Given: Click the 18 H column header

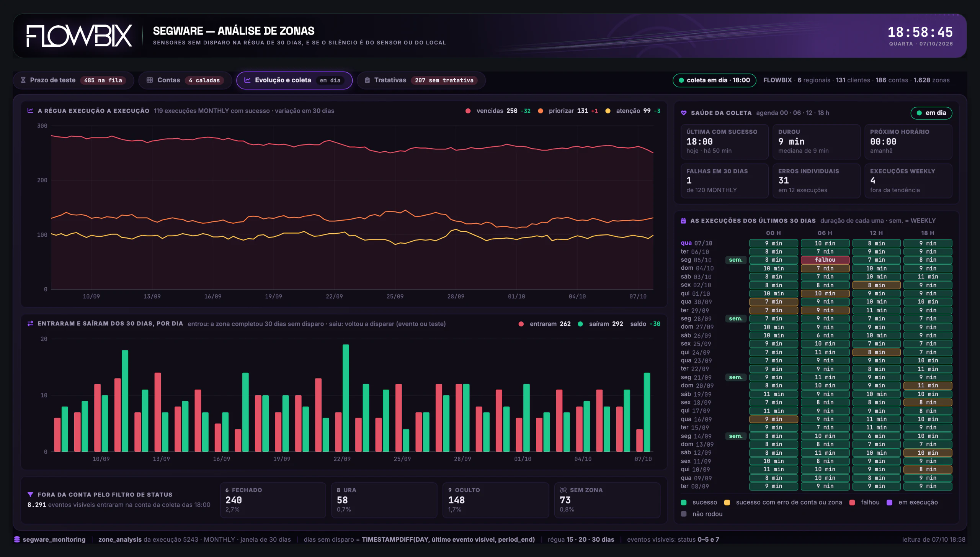Looking at the screenshot, I should (x=928, y=233).
